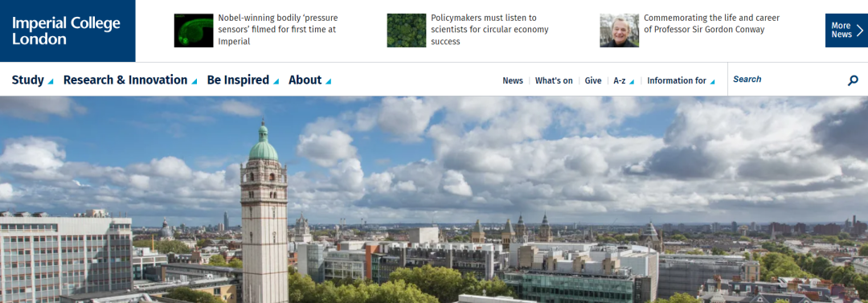Expand the Research & Innovation menu
Viewport: 868px width, 303px height.
click(130, 80)
